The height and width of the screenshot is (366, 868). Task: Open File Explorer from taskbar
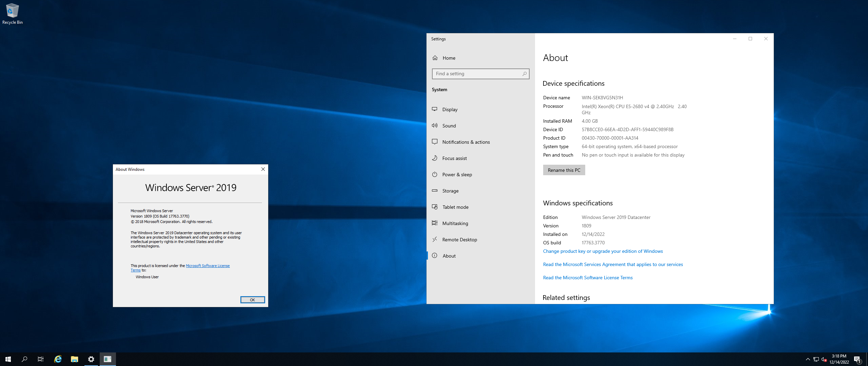pyautogui.click(x=75, y=359)
